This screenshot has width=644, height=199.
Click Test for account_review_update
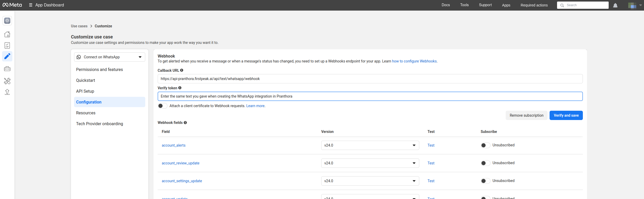431,163
